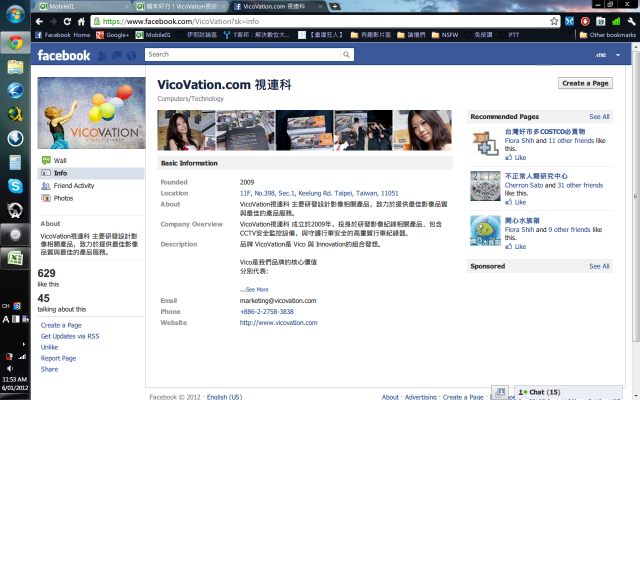Open Skype from the taskbar
The image size is (640, 575).
point(15,186)
